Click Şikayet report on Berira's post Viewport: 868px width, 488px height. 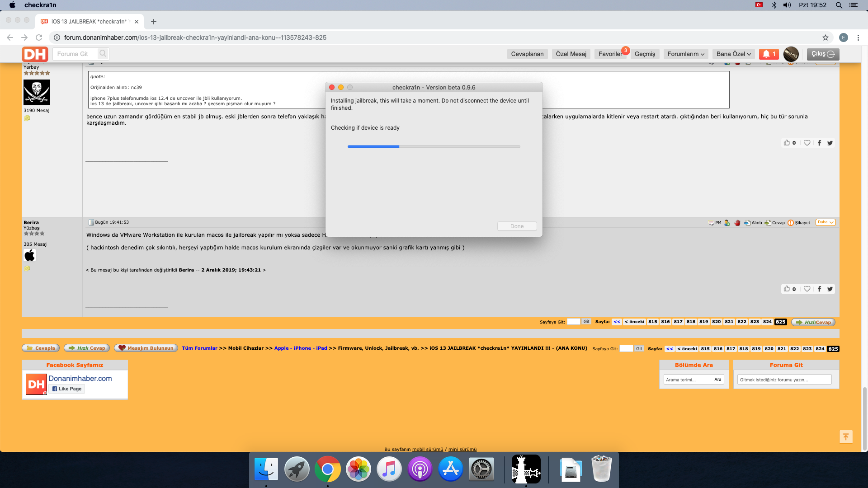[799, 222]
